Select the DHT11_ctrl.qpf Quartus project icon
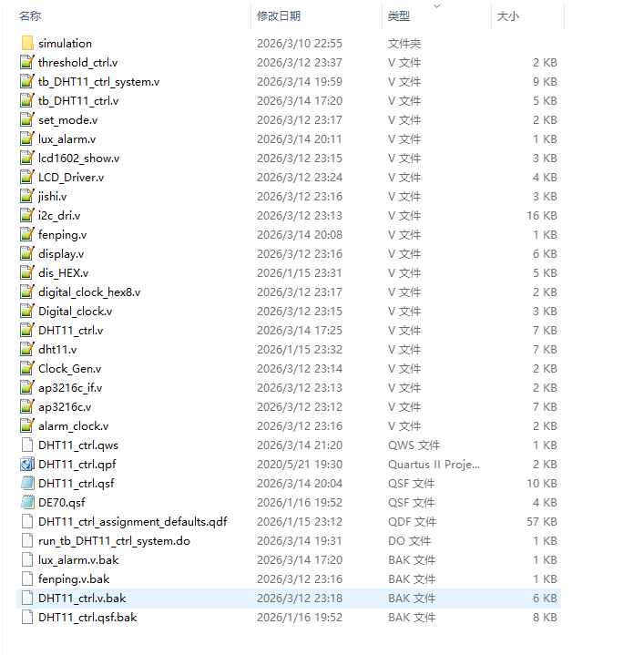The height and width of the screenshot is (655, 644). [x=27, y=464]
